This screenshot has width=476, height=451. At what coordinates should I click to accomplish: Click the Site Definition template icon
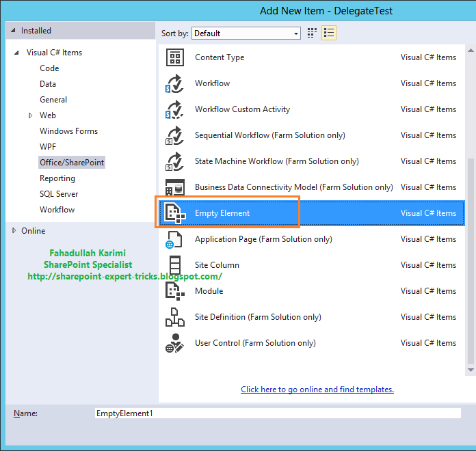[x=175, y=317]
